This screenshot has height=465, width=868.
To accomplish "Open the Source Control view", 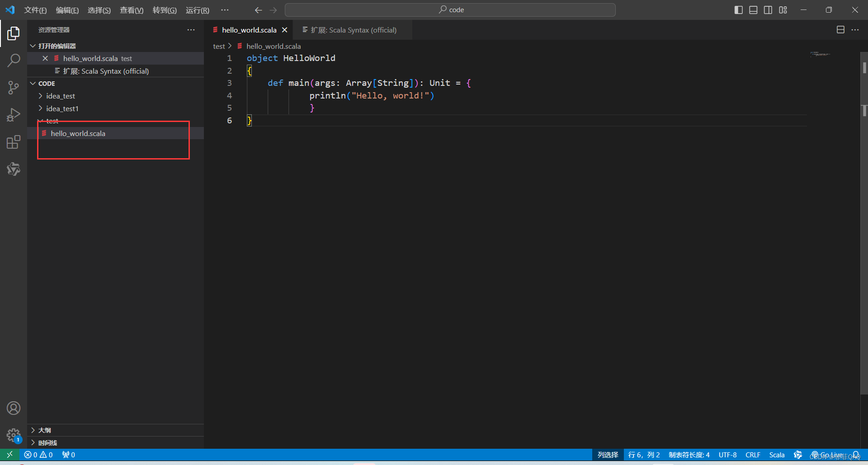I will [14, 88].
